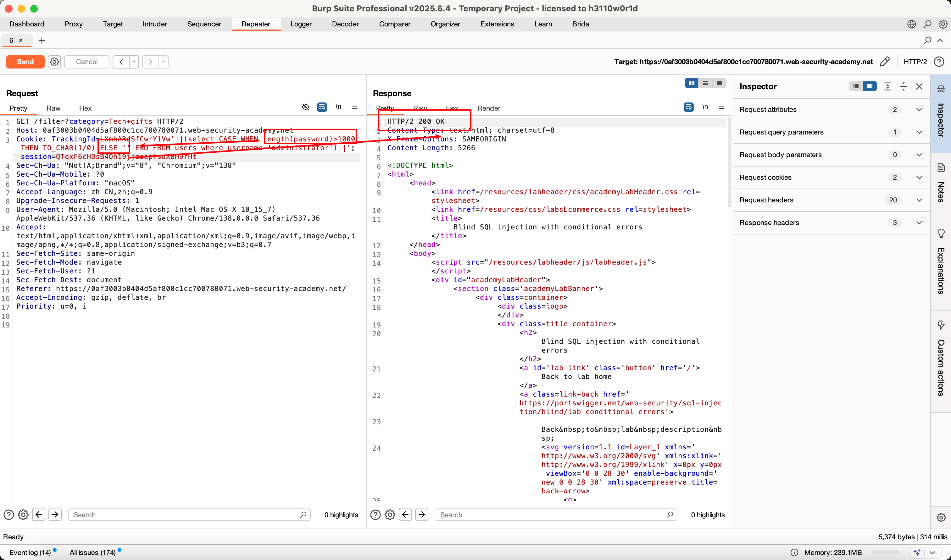Open send settings gear next to Send
The width and height of the screenshot is (951, 560).
(x=54, y=62)
